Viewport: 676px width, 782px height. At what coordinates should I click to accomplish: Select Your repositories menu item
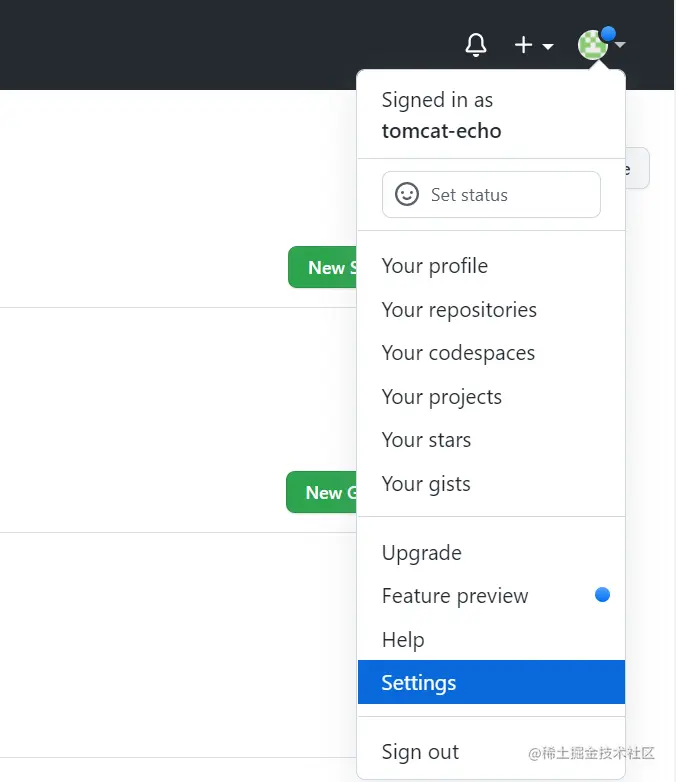pyautogui.click(x=459, y=310)
